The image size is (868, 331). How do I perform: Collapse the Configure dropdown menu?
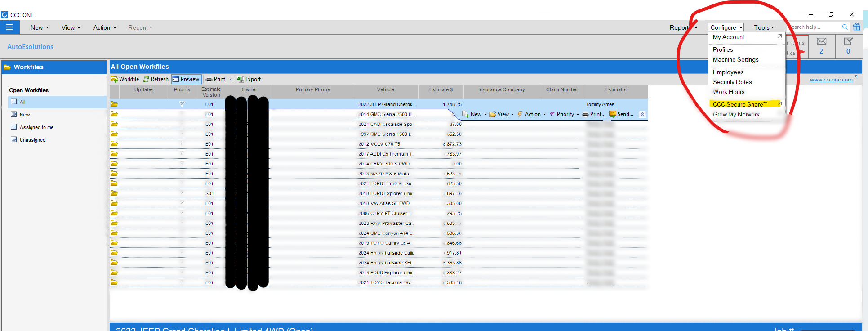[x=726, y=27]
